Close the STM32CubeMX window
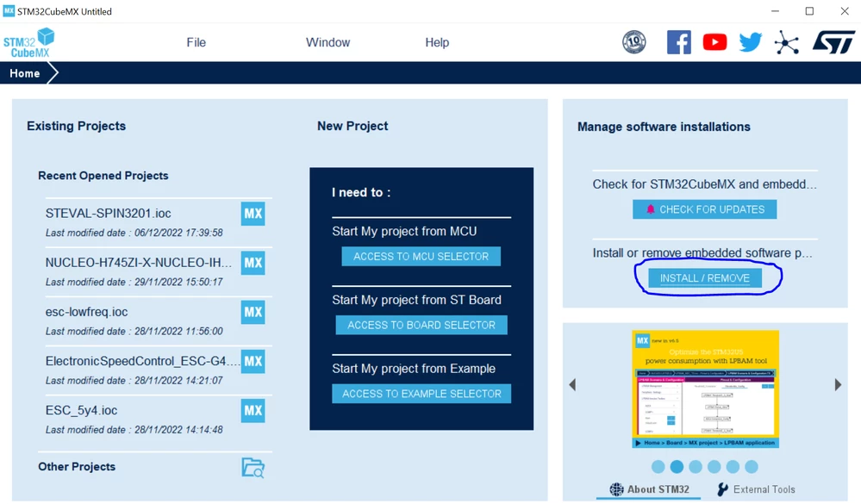Viewport: 861px width, 504px height. (x=845, y=11)
